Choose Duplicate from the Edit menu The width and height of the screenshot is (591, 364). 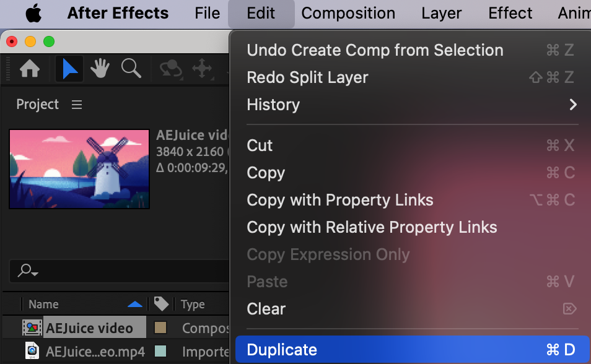click(x=282, y=350)
